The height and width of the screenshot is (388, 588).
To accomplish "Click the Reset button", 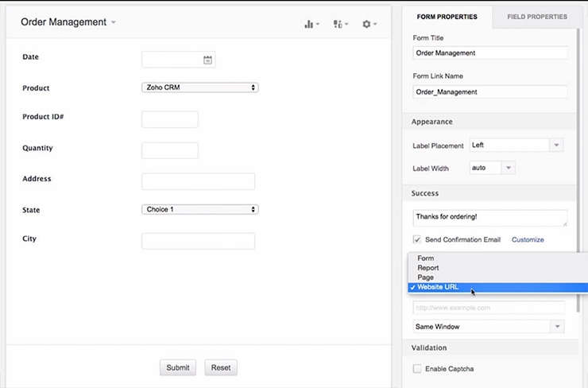I will [221, 368].
